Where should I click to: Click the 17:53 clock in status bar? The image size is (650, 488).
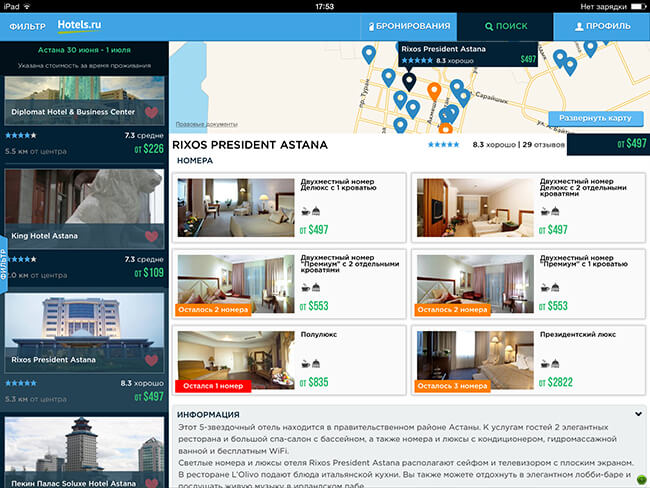pos(325,6)
